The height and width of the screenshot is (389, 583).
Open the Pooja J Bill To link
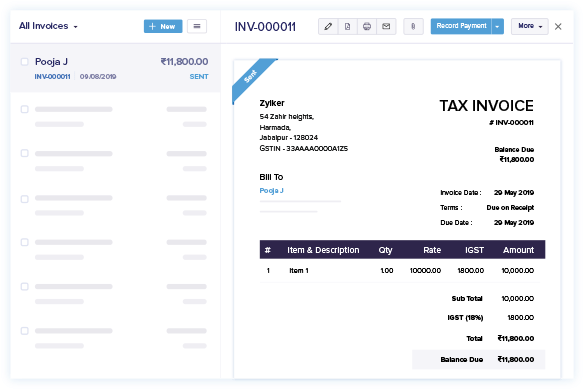point(271,190)
